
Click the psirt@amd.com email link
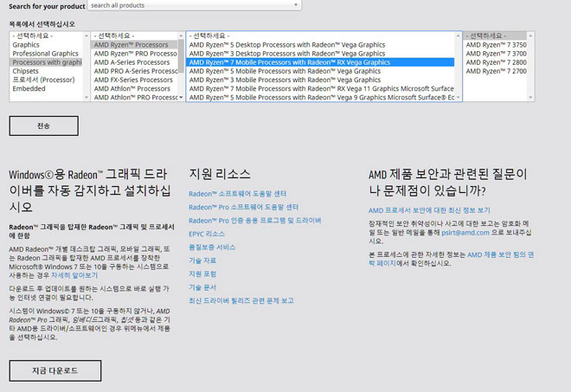tap(465, 233)
